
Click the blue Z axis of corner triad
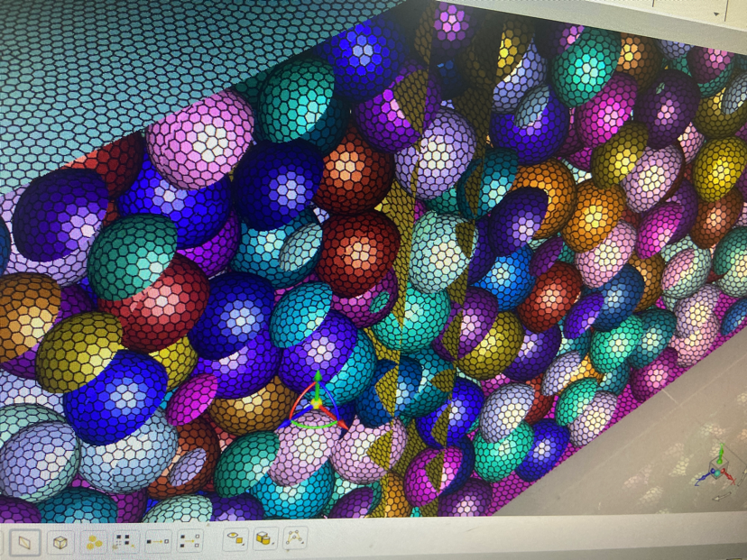click(x=703, y=478)
